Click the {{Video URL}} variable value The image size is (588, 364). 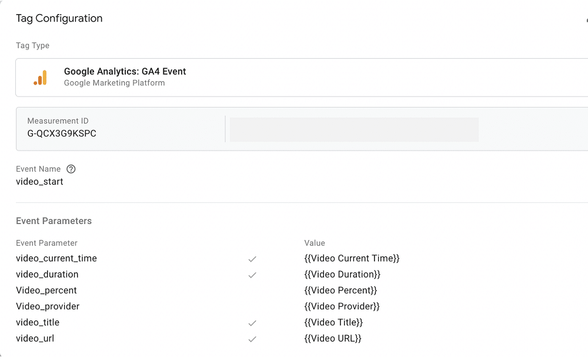tap(333, 338)
